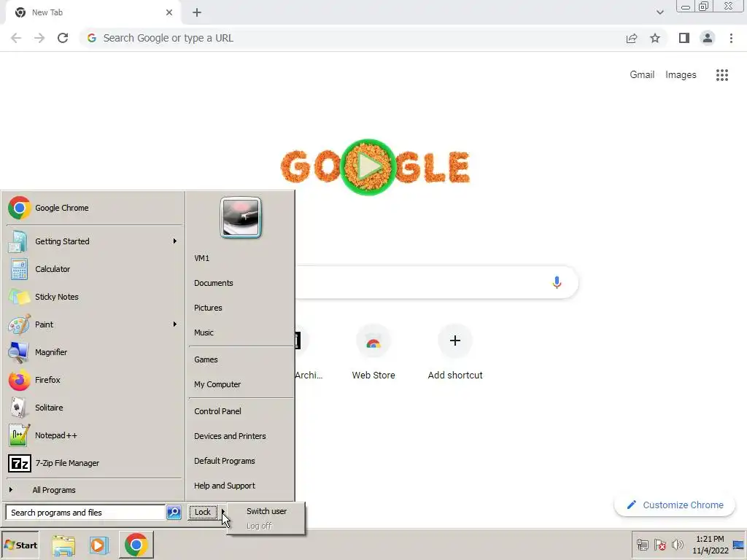Open Images link

tap(681, 75)
